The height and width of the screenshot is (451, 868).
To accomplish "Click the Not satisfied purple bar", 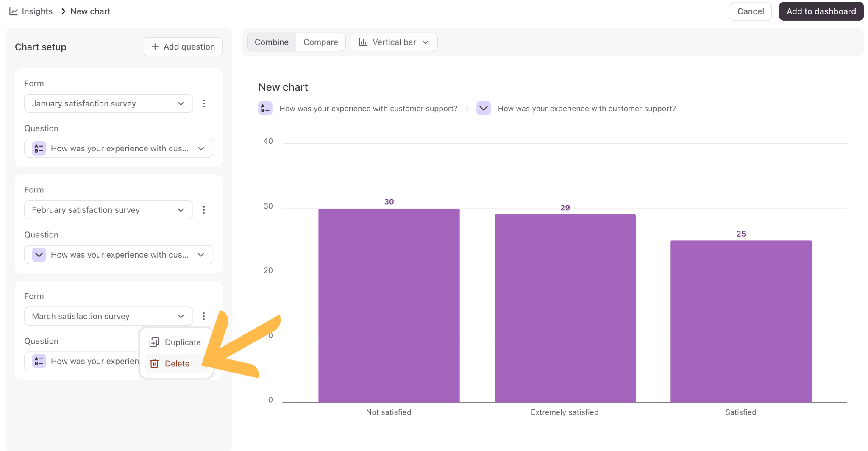I will click(x=389, y=305).
